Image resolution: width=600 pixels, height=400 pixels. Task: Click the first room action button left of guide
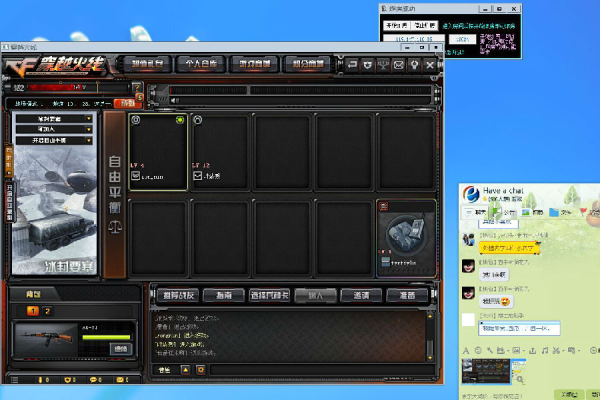tap(178, 296)
